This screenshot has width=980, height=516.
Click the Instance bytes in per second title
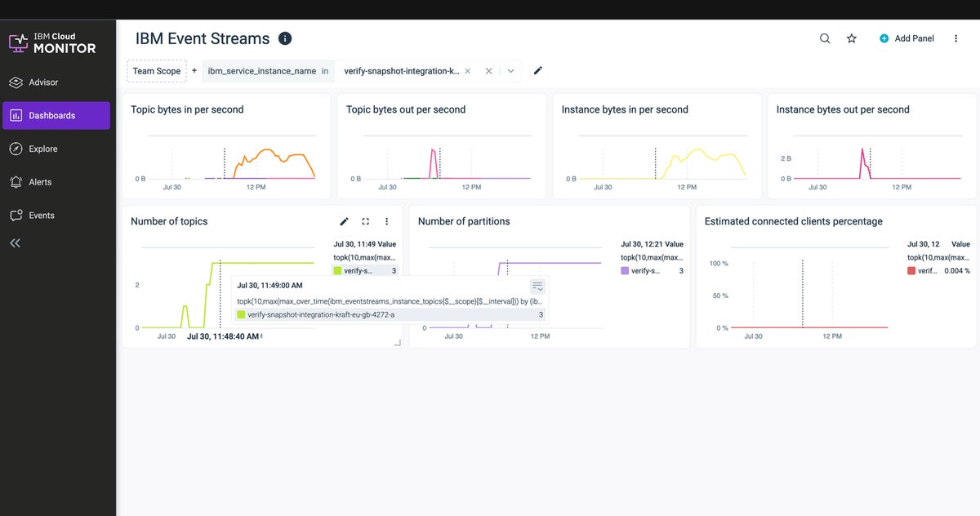tap(625, 109)
